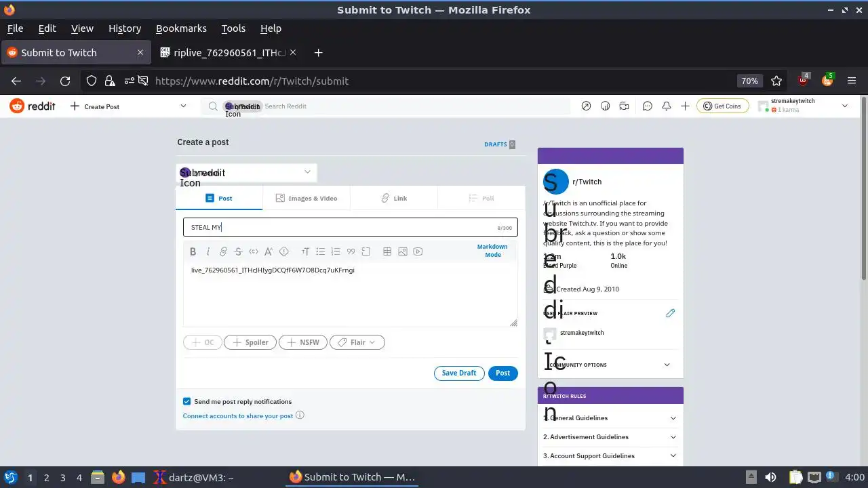Toggle Send me post reply notifications checkbox
This screenshot has width=868, height=488.
tap(187, 401)
